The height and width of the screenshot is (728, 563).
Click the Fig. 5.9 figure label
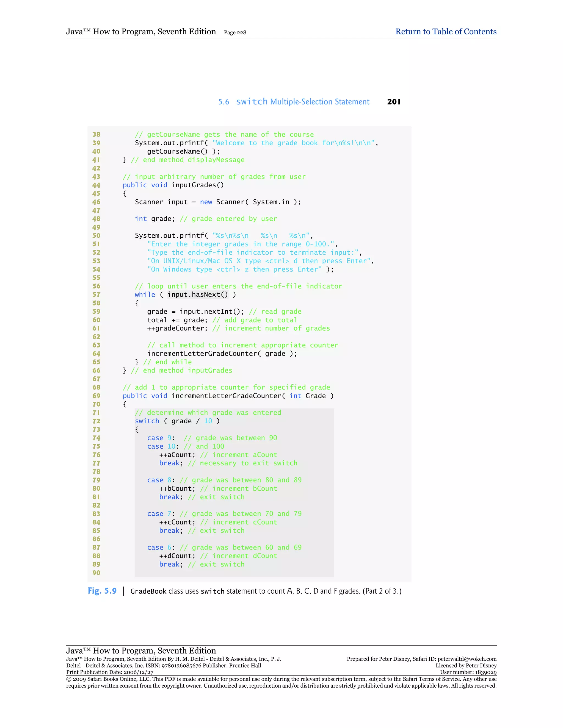point(102,591)
